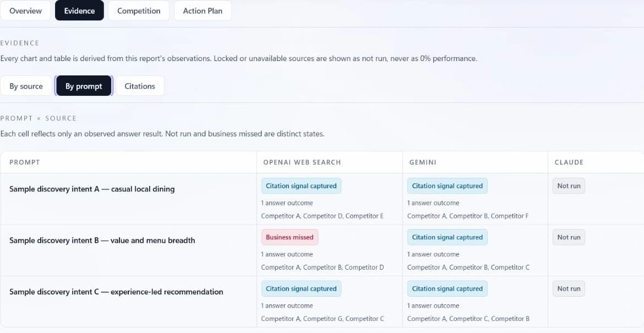Click Gemini 'Citation signal captured' badge for intent A
The height and width of the screenshot is (333, 644).
(x=447, y=185)
